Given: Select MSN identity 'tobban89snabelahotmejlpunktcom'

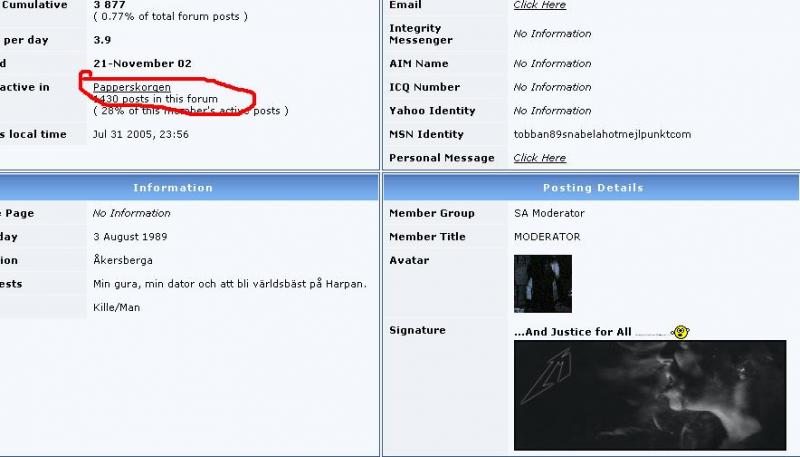Looking at the screenshot, I should [x=602, y=135].
